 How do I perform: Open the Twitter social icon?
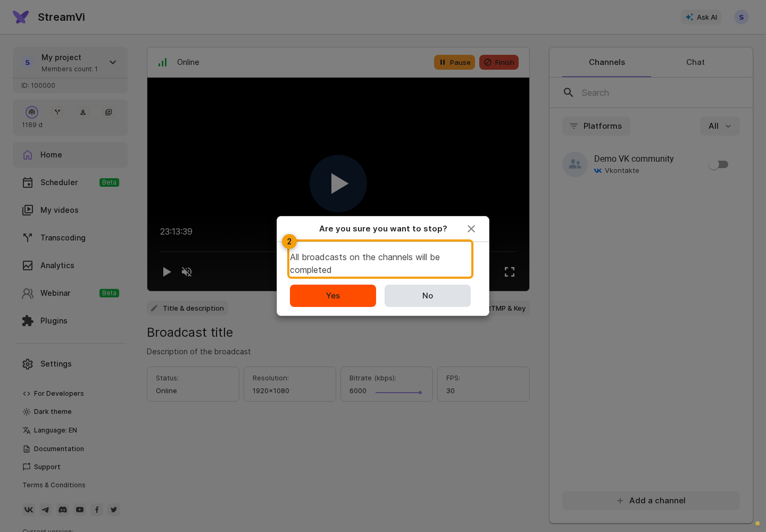coord(114,510)
